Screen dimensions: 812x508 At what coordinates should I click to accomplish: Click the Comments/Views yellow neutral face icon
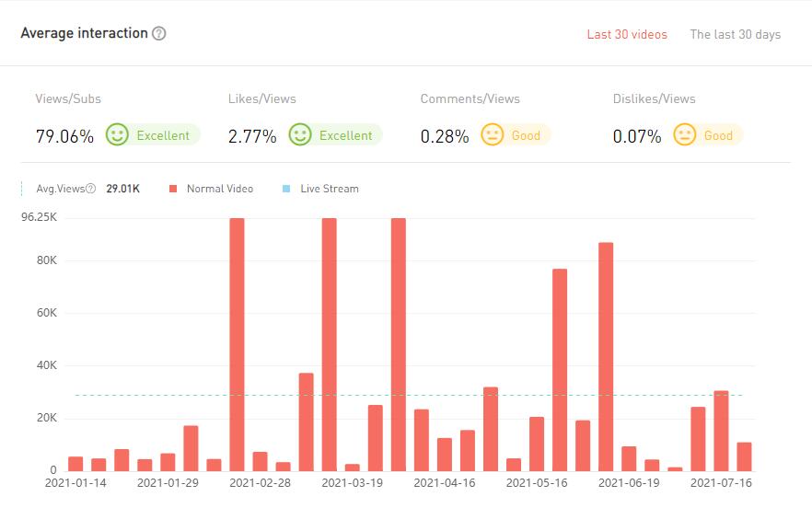[x=493, y=135]
